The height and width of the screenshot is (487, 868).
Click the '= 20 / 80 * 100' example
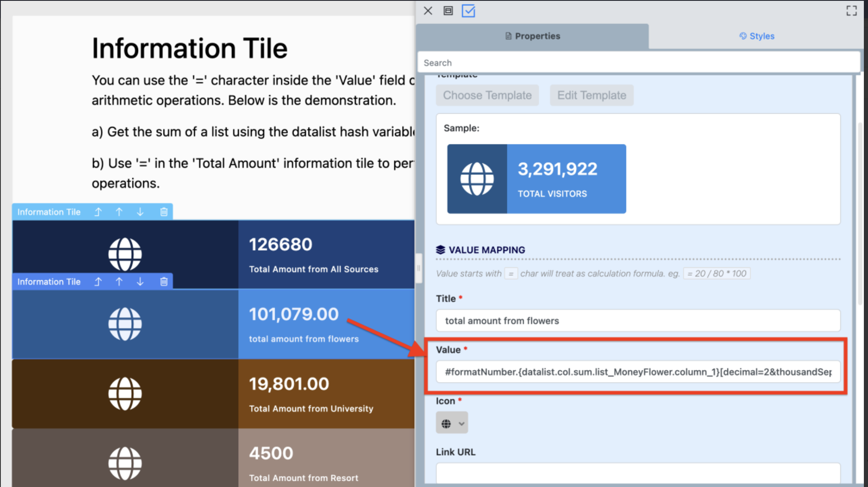[x=717, y=273]
